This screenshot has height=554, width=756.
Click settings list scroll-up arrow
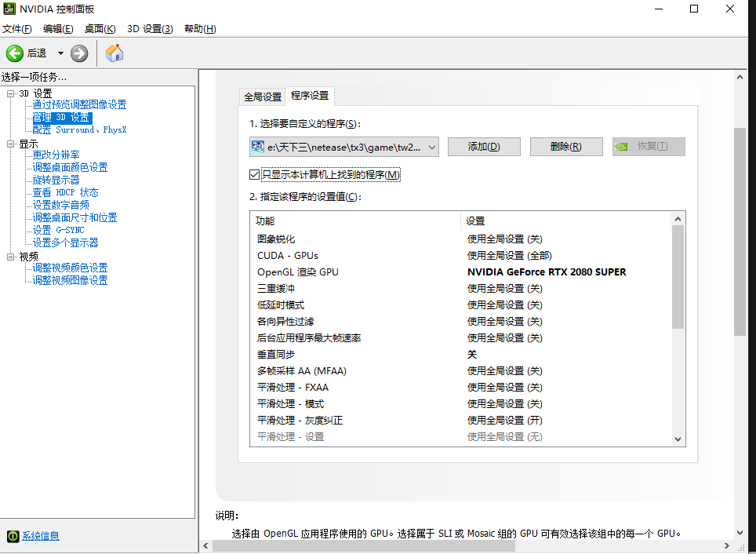click(678, 219)
